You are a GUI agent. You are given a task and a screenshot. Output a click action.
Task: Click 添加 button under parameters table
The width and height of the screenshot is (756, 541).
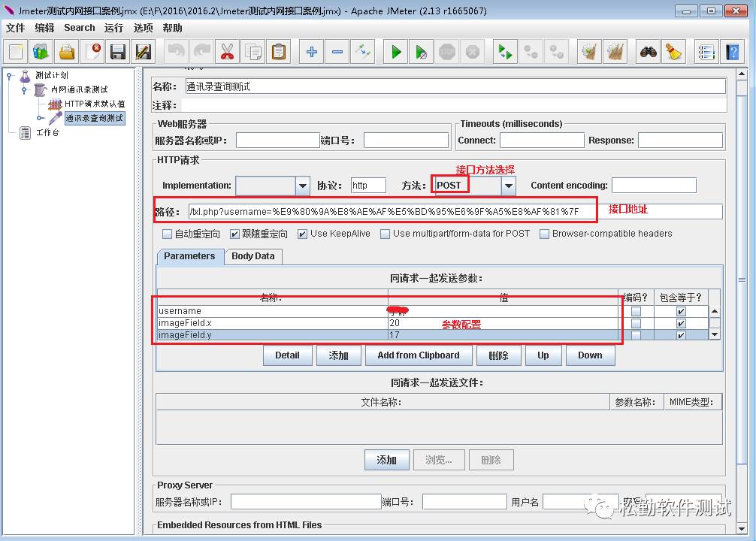pyautogui.click(x=338, y=355)
